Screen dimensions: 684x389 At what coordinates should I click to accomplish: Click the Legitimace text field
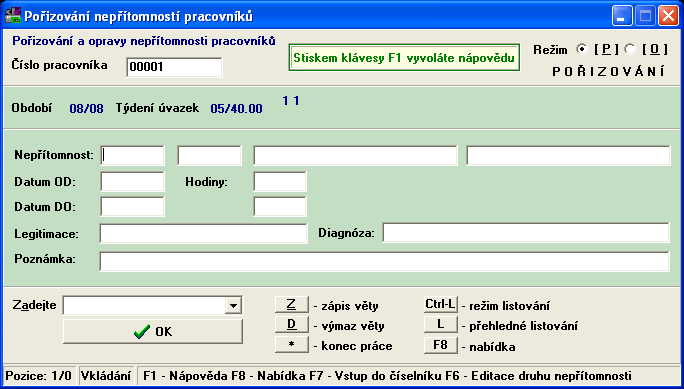[203, 234]
